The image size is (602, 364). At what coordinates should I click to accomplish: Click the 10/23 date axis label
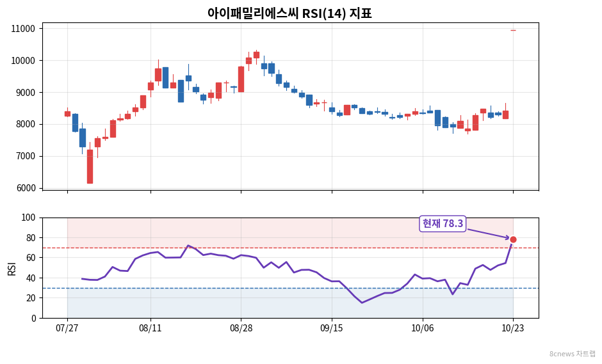(x=514, y=328)
